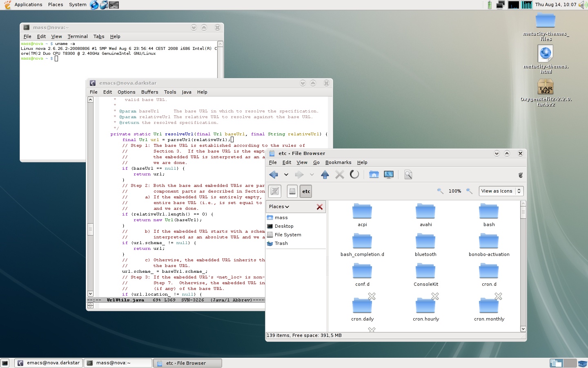
Task: Switch to emacs@nova.darkstar taskbar button
Action: point(49,363)
